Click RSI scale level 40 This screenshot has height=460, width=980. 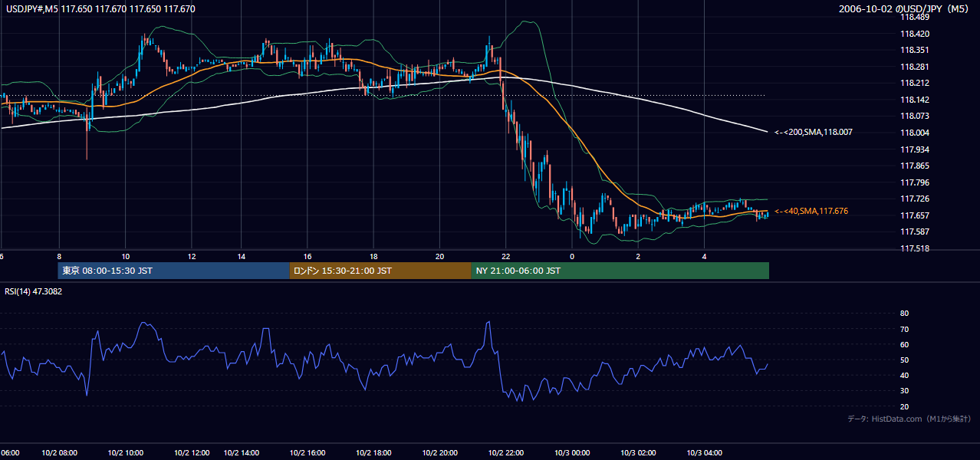[904, 375]
